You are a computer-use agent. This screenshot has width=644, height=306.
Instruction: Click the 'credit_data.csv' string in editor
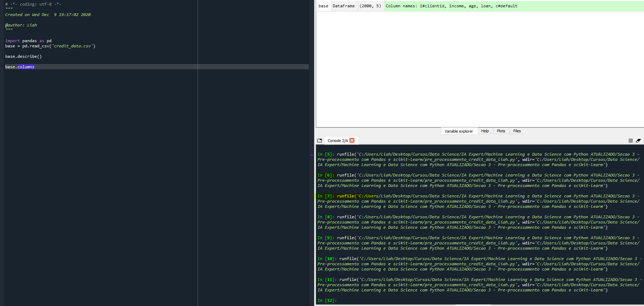(x=72, y=46)
